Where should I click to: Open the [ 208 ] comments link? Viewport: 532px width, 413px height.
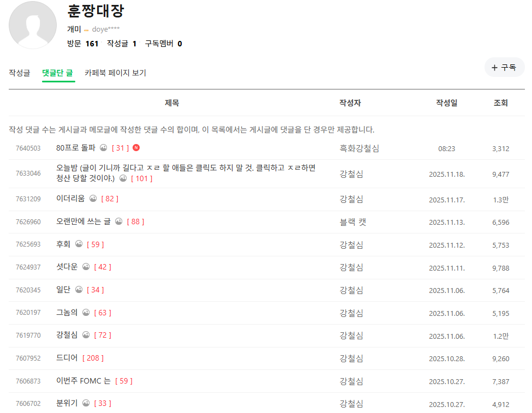93,358
